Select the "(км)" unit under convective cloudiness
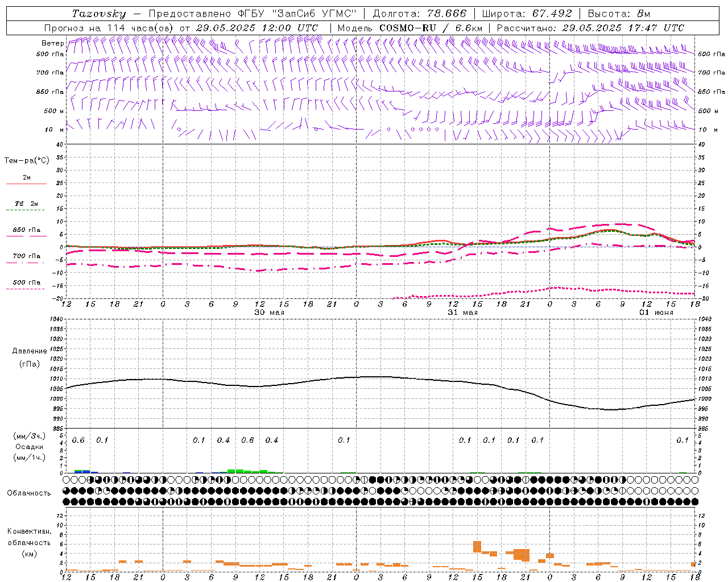728x582 pixels. [30, 554]
